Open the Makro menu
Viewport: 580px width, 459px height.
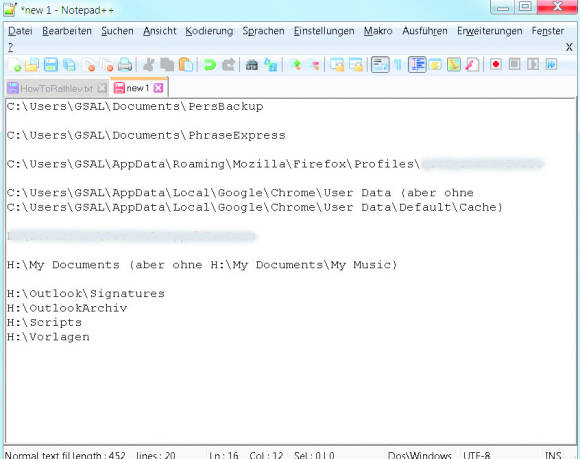[378, 31]
